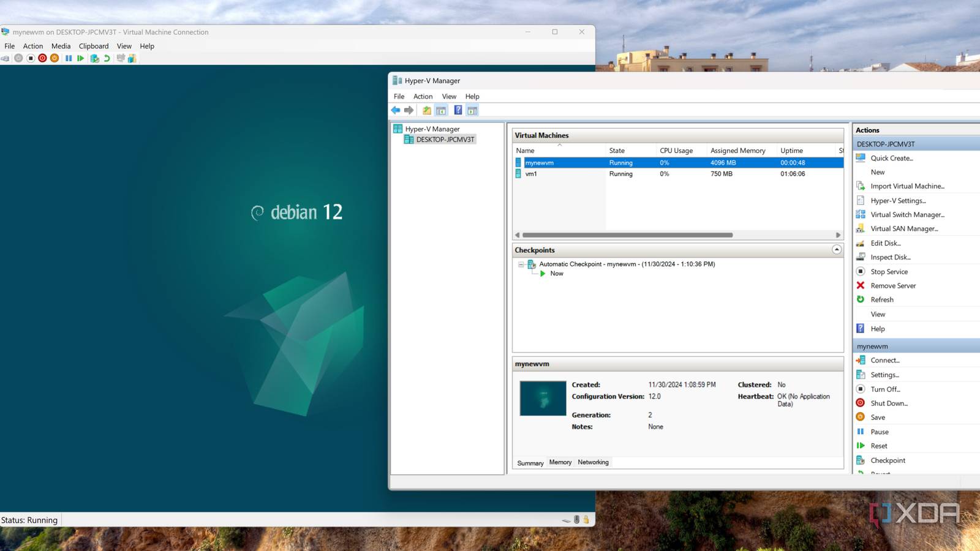The width and height of the screenshot is (980, 551).
Task: Collapse the Automatic Checkpoint tree node
Action: (x=521, y=264)
